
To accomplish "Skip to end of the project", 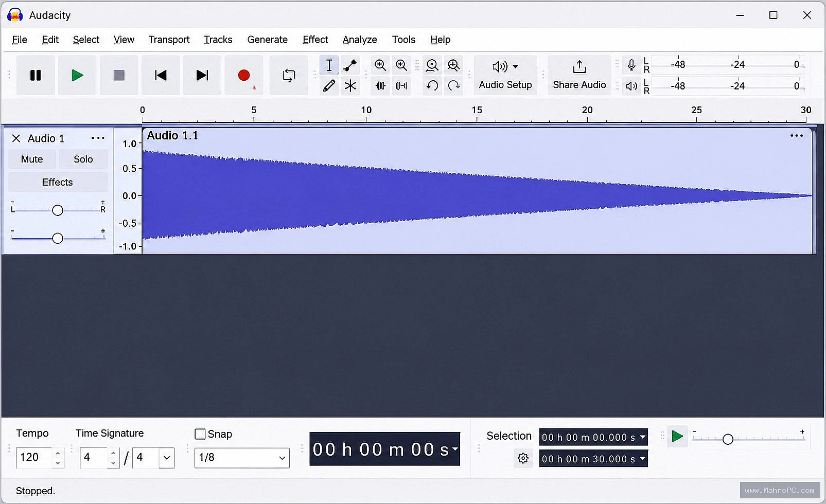I will [202, 76].
